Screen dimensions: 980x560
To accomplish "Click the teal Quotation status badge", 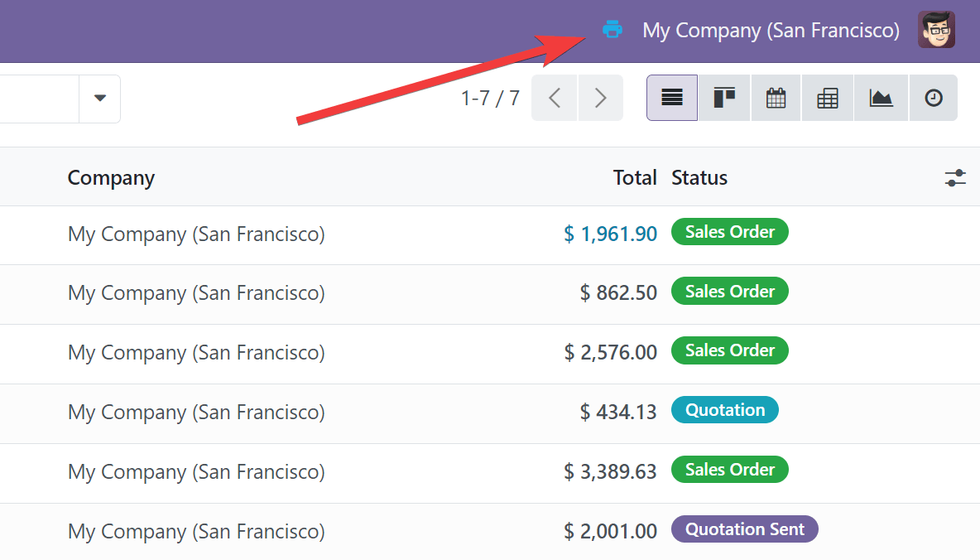I will pyautogui.click(x=725, y=410).
